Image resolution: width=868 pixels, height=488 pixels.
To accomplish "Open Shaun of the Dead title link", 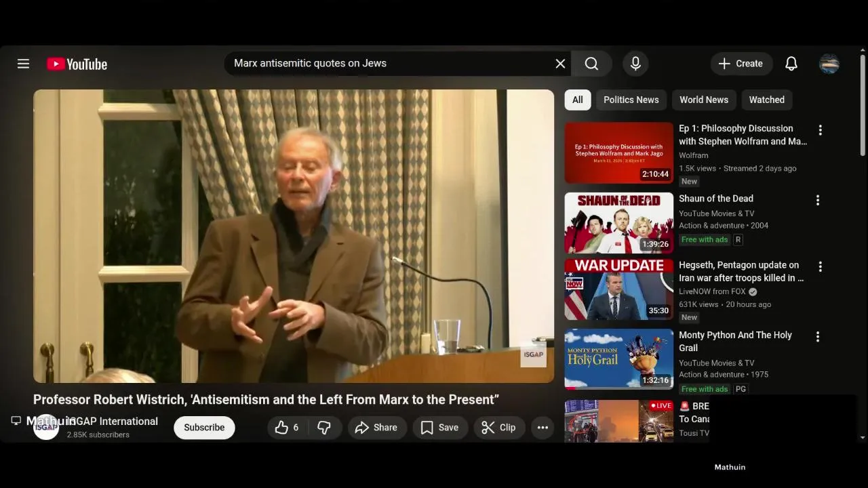I will [x=716, y=199].
